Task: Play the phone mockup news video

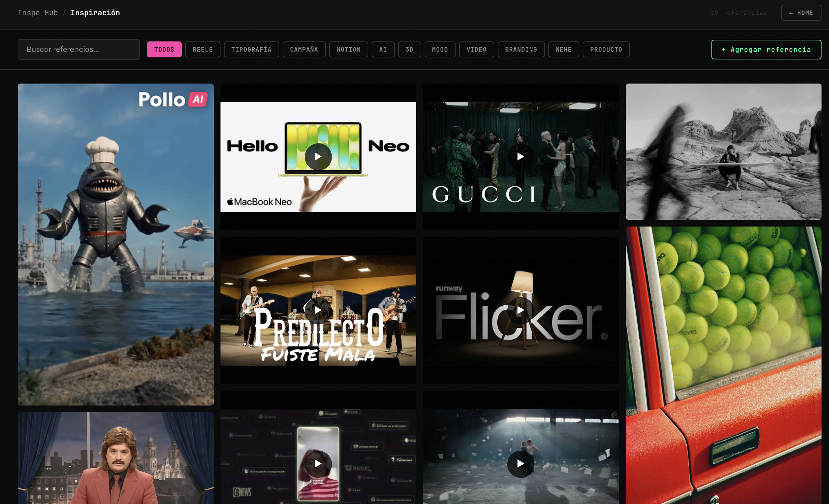Action: click(318, 464)
